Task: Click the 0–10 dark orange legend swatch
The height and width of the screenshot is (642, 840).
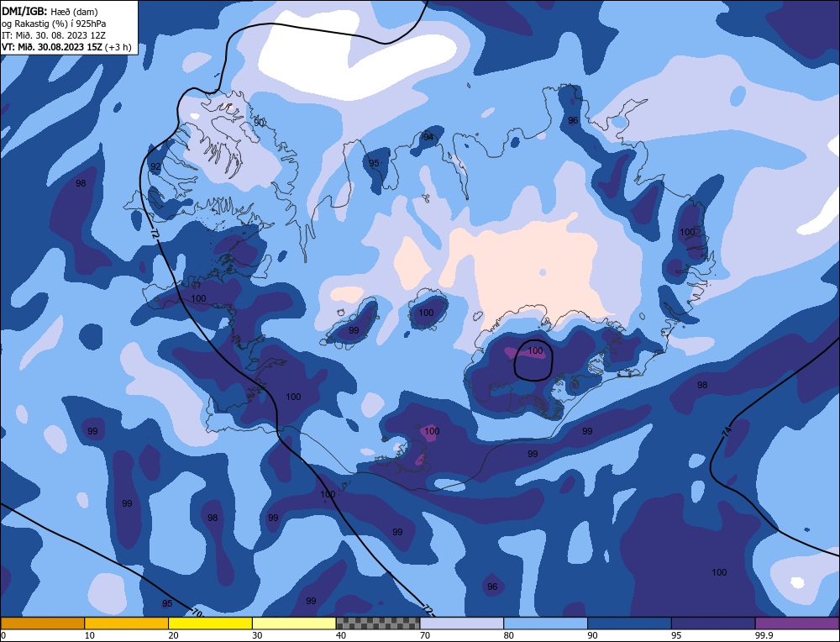Action: pyautogui.click(x=42, y=623)
